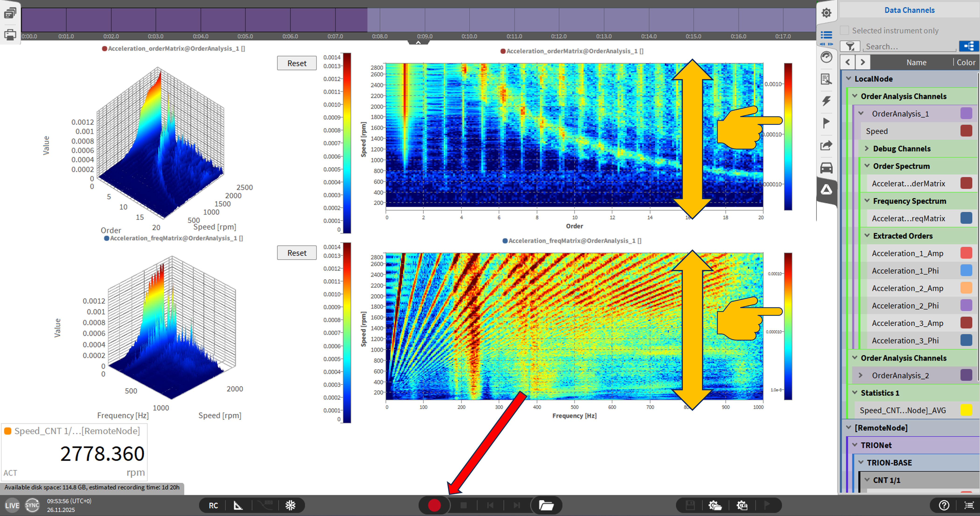Open the RC option in the bottom toolbar
980x516 pixels.
click(x=213, y=505)
